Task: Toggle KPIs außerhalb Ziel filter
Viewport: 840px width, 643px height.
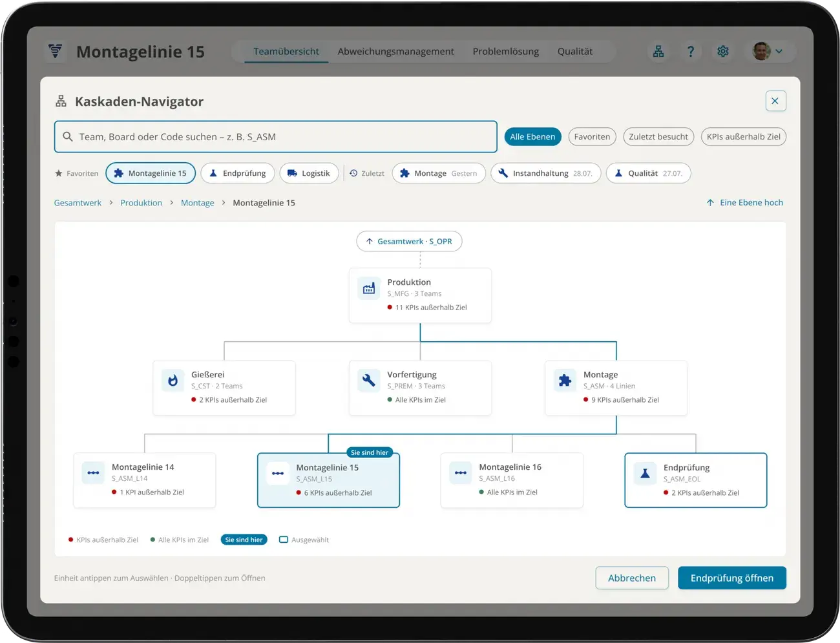Action: (x=744, y=137)
